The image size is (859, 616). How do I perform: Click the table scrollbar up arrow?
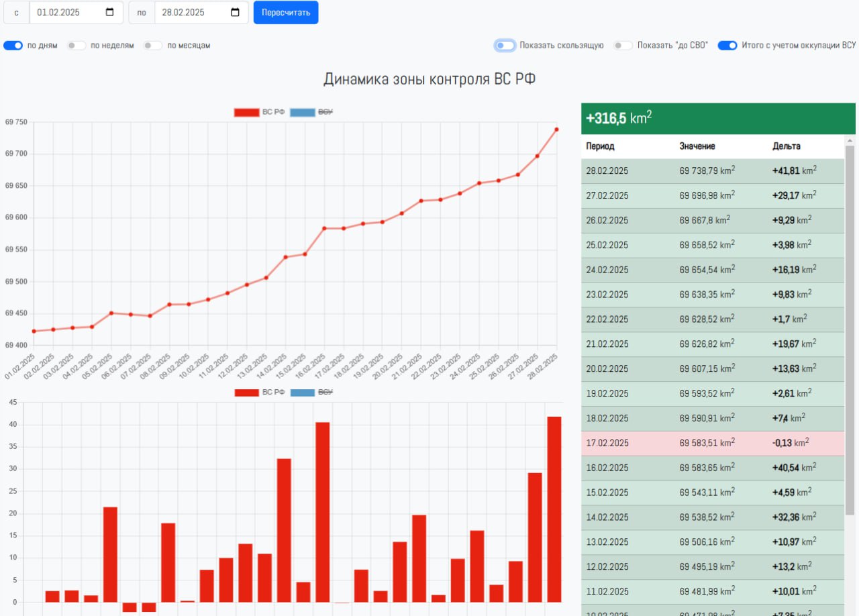click(x=850, y=141)
